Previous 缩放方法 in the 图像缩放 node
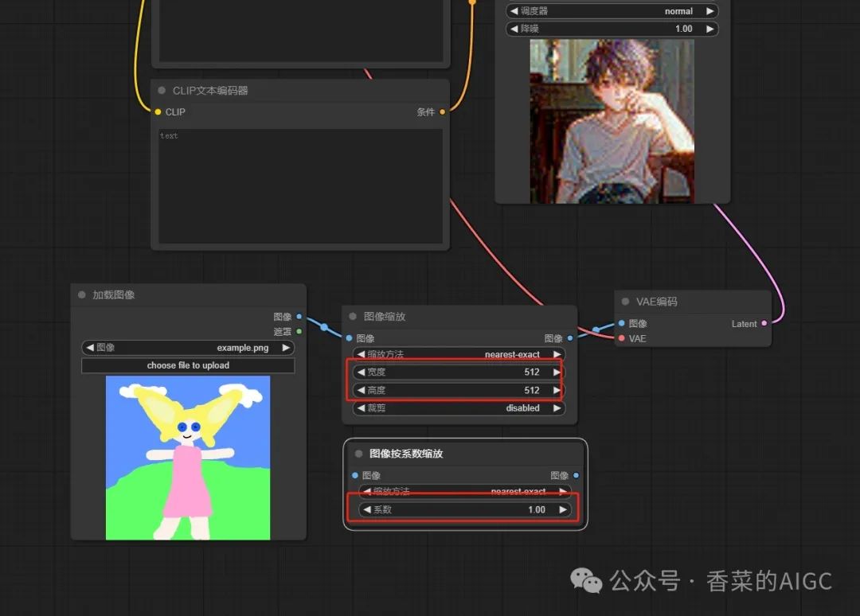The image size is (860, 616). click(x=361, y=354)
